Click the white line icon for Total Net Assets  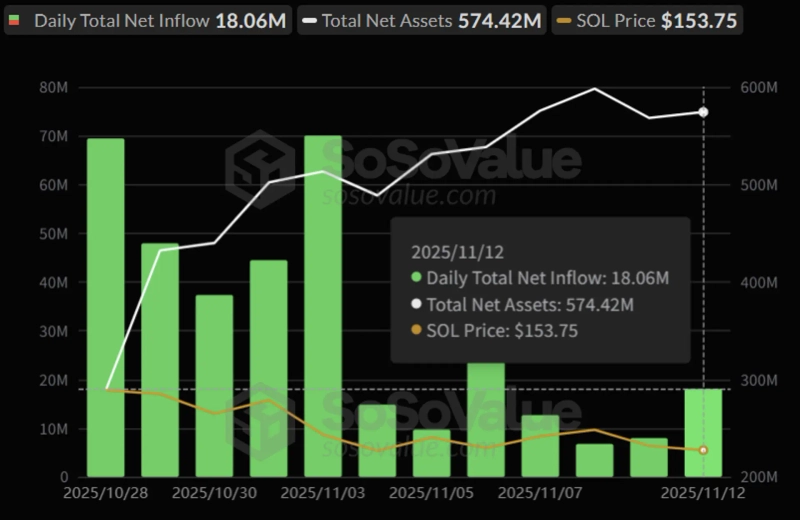pos(311,20)
